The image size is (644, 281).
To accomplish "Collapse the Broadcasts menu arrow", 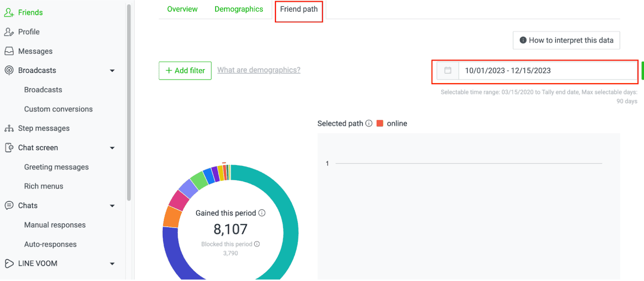I will (112, 71).
